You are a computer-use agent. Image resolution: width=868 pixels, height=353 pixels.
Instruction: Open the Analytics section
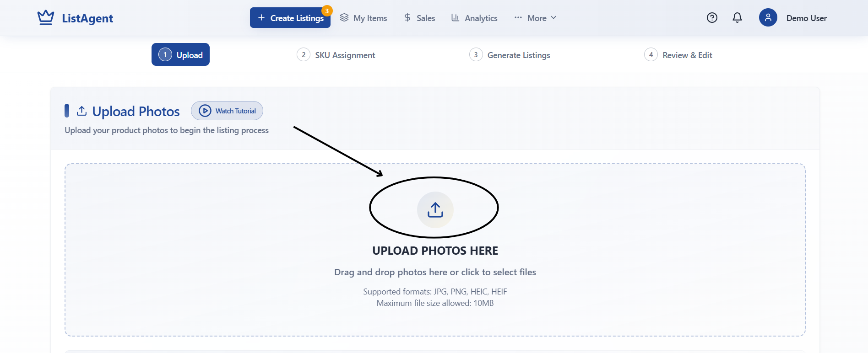tap(474, 18)
